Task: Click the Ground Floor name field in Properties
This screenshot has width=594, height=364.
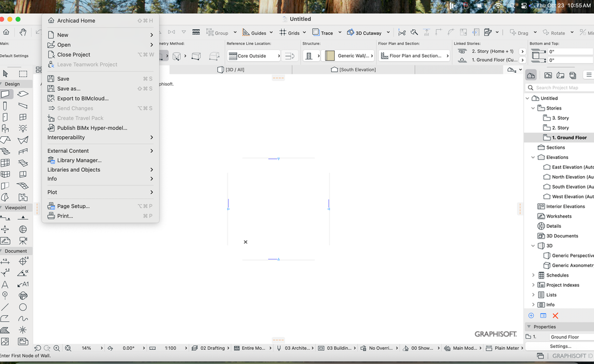Action: pos(570,337)
